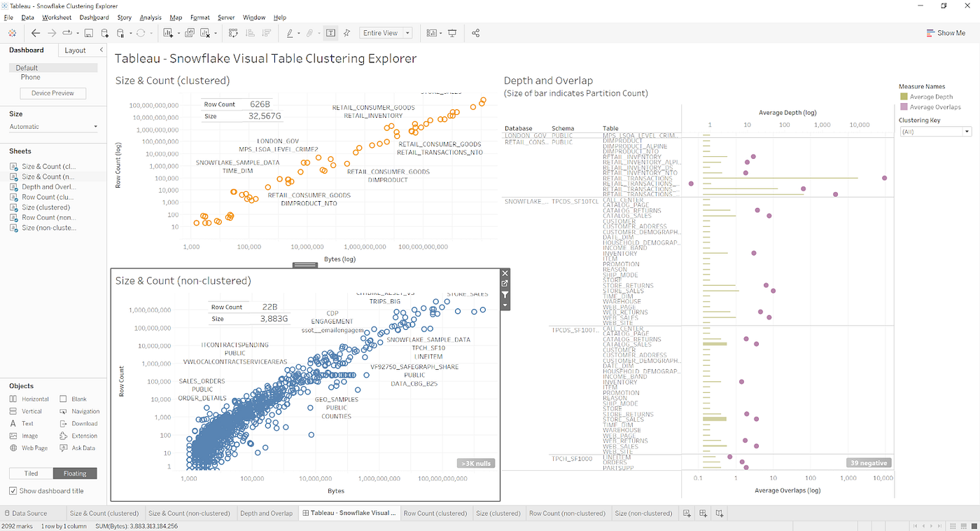Screen dimensions: 980x531
Task: Open Presentation Mode icon
Action: pyautogui.click(x=452, y=33)
